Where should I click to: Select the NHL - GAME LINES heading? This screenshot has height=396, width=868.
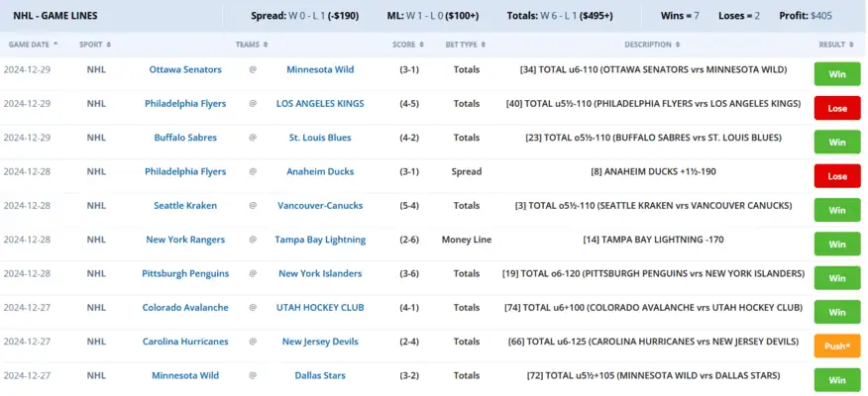55,16
